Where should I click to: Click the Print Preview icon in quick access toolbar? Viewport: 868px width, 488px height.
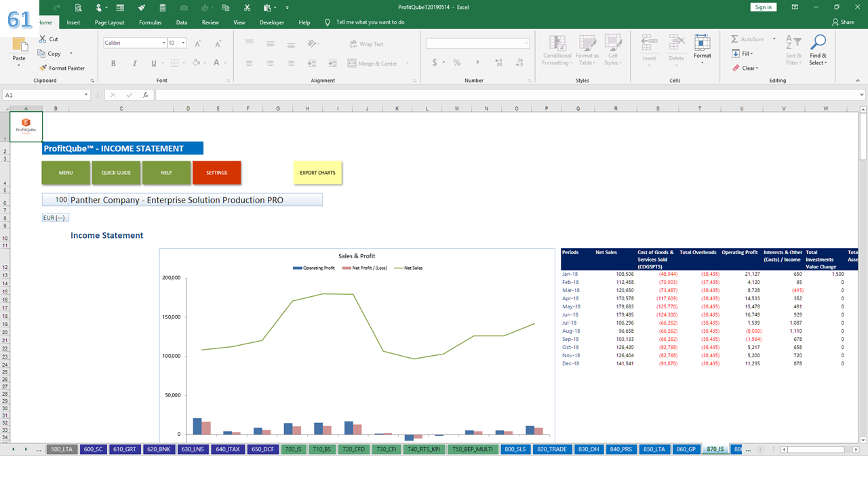pos(79,7)
